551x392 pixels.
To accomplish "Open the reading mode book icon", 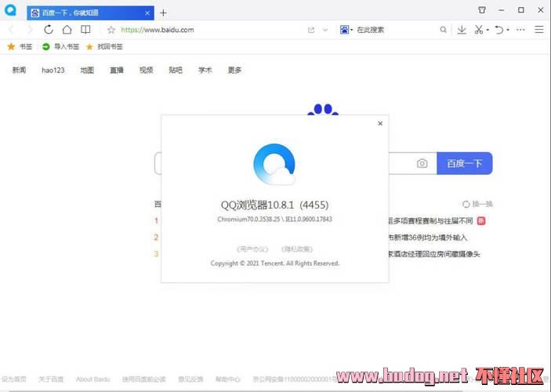I will (85, 30).
